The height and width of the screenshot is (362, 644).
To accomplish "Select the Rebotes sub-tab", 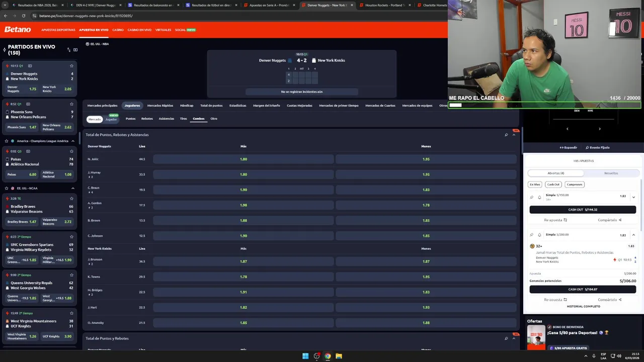I will click(x=147, y=119).
